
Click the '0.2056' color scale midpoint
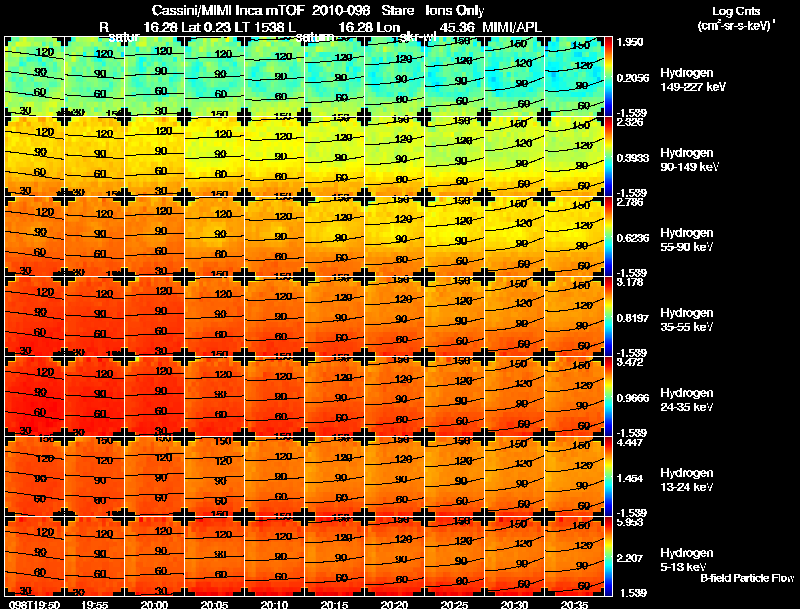[633, 78]
